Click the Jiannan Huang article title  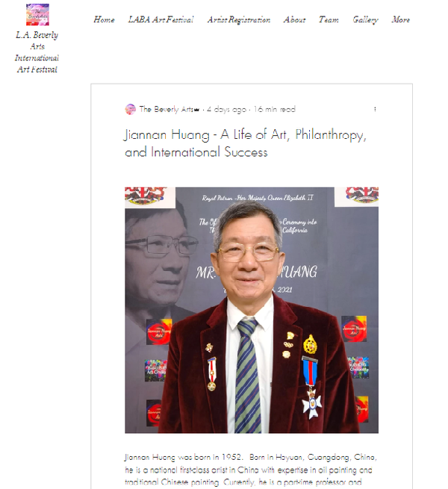246,143
